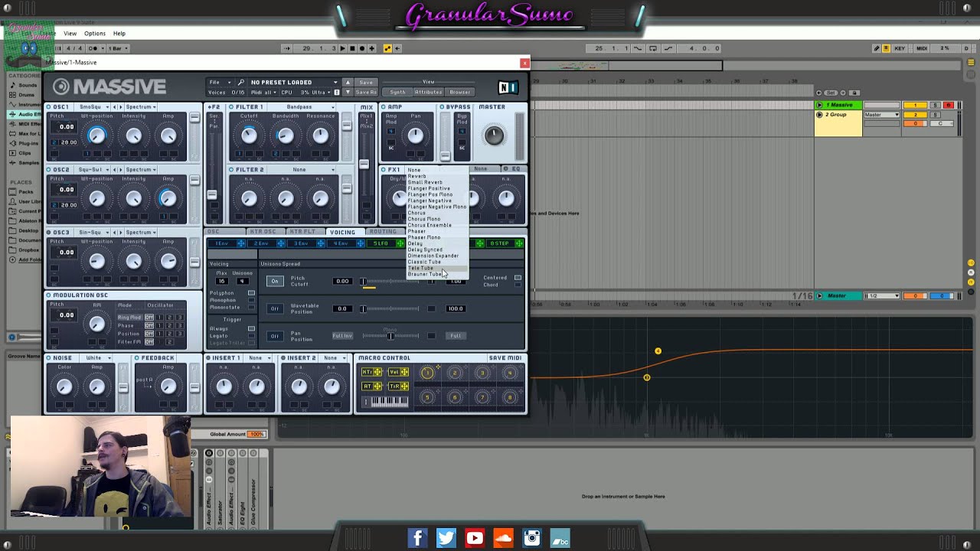The image size is (980, 551).
Task: Click the Browser view button
Action: (x=460, y=92)
